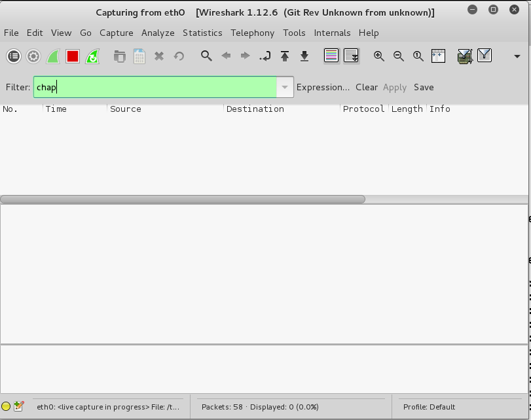Click the reload capture file icon
The image size is (531, 420).
179,56
